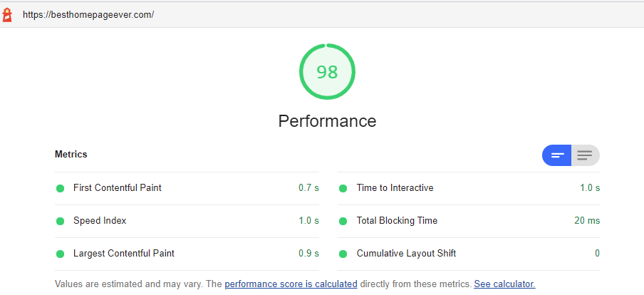The width and height of the screenshot is (644, 295).
Task: Click the performance score gauge showing 98
Action: tap(327, 72)
